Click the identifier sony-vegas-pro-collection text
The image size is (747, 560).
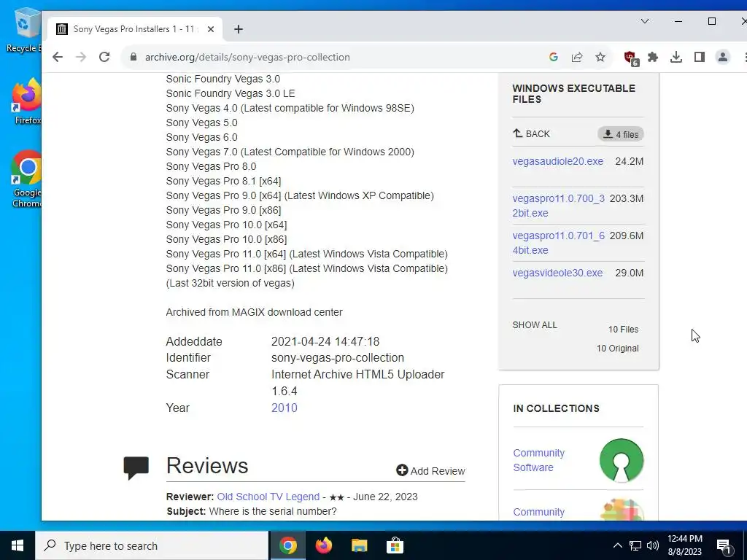tap(337, 358)
